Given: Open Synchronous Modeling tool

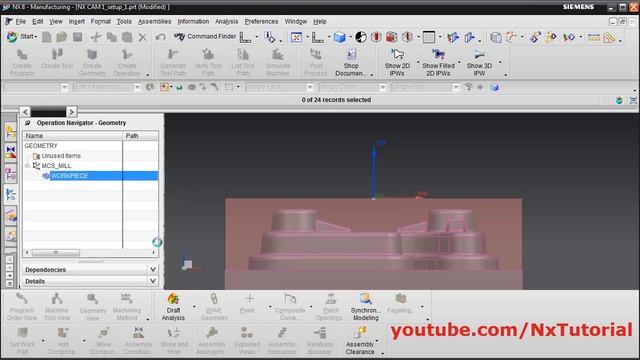Looking at the screenshot, I should [x=365, y=307].
